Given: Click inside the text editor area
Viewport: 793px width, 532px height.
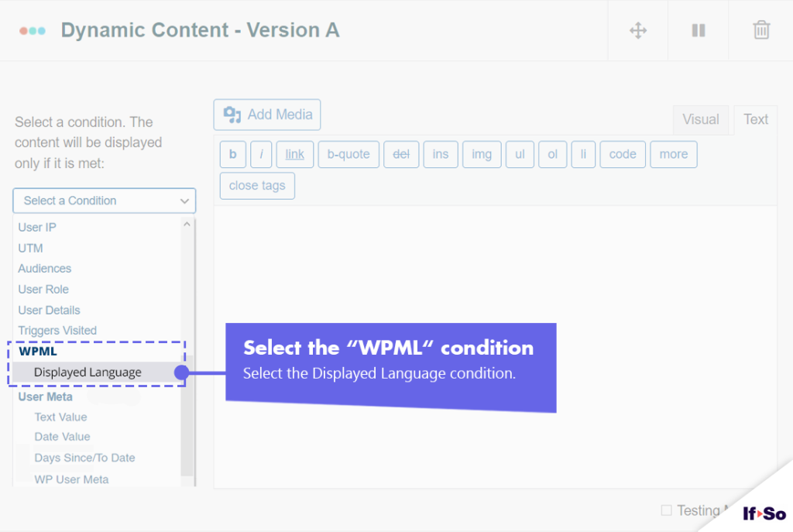Looking at the screenshot, I should pyautogui.click(x=496, y=263).
